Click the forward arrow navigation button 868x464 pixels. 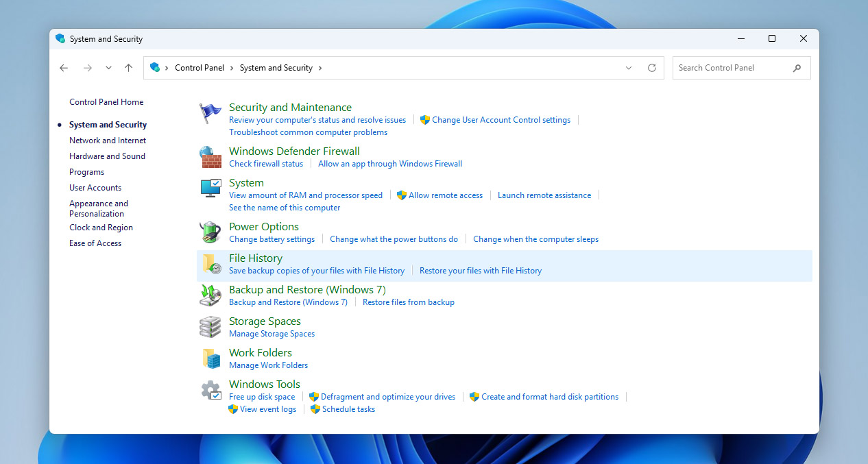87,68
